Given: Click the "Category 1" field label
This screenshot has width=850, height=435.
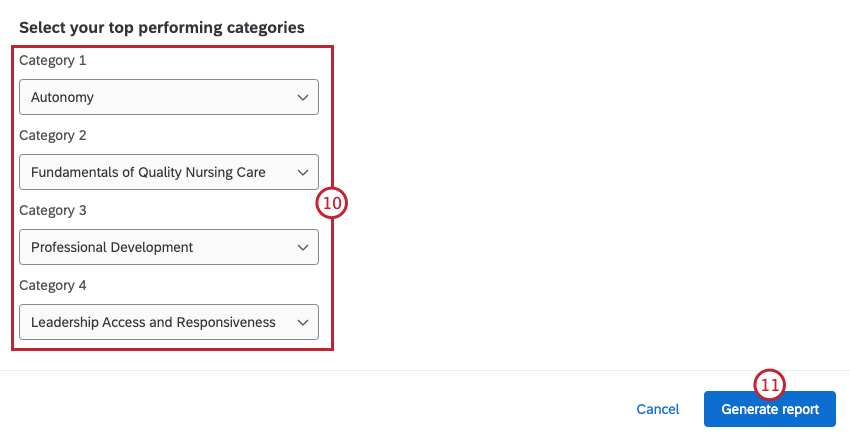Looking at the screenshot, I should click(x=53, y=60).
